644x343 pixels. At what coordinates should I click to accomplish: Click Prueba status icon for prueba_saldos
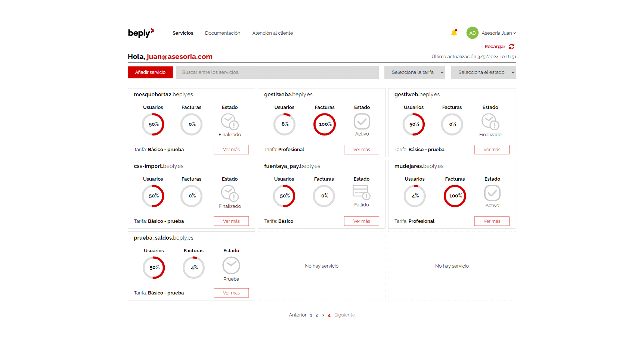coord(231,266)
